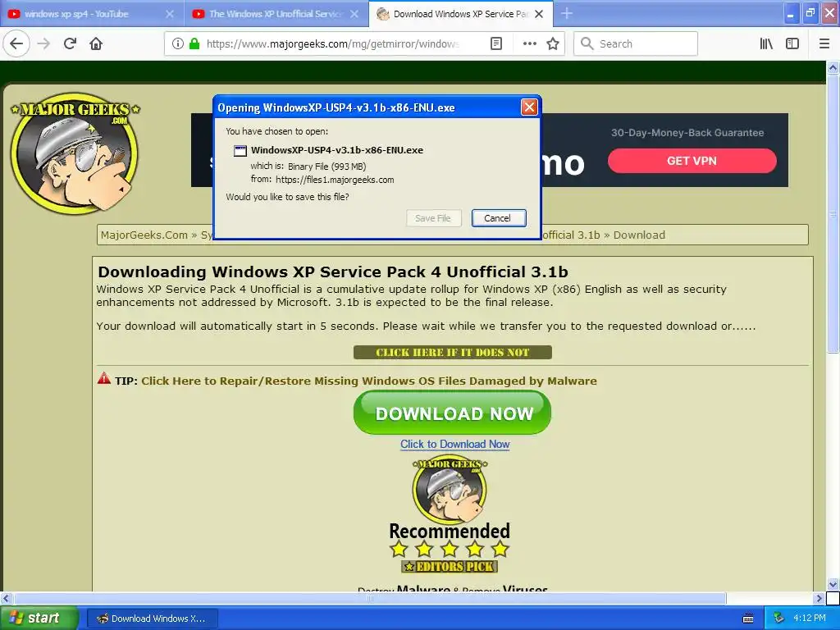The height and width of the screenshot is (630, 840).
Task: Click the address bar URL field
Action: [332, 43]
